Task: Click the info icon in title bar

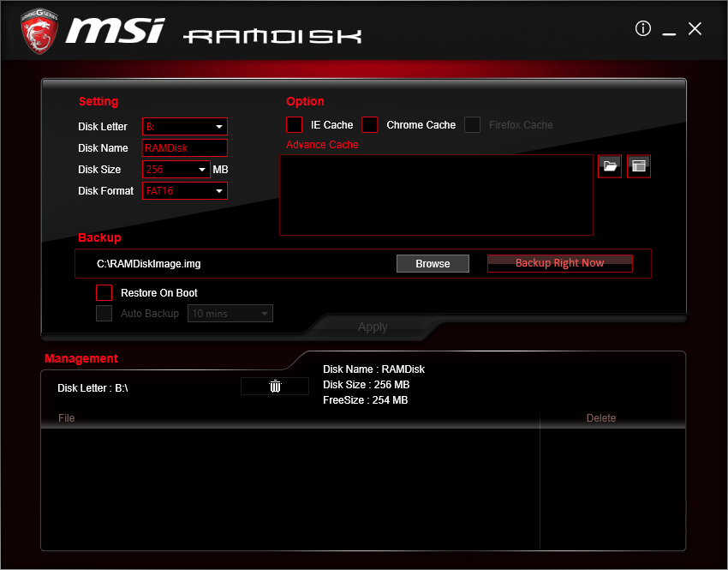Action: [x=643, y=28]
